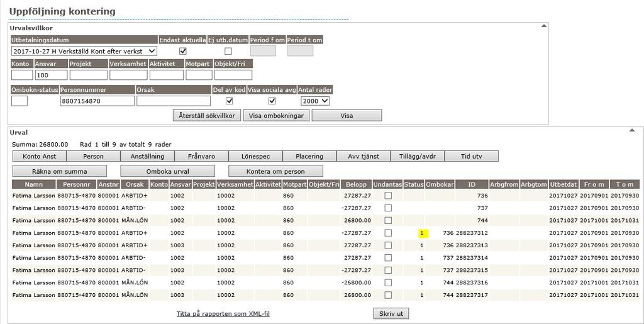The width and height of the screenshot is (644, 324).
Task: Click the Skriv ut button
Action: pos(391,313)
